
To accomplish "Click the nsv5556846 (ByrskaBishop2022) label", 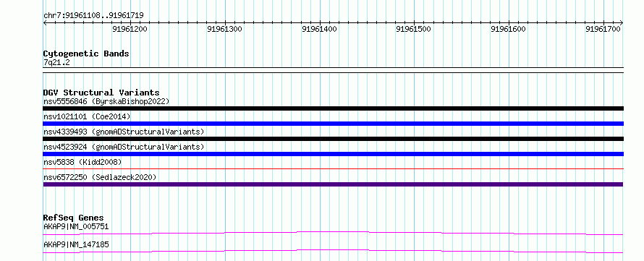I will (x=106, y=101).
